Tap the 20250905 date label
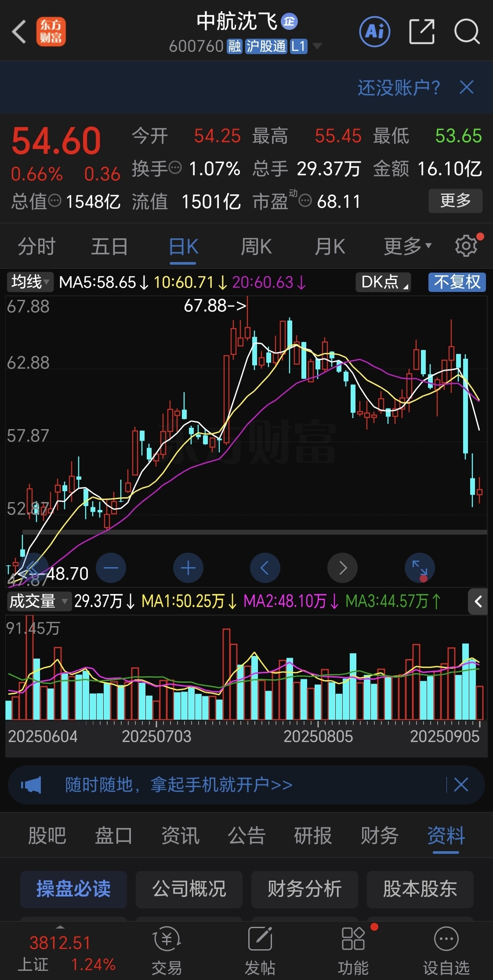The height and width of the screenshot is (980, 493). coord(444,736)
